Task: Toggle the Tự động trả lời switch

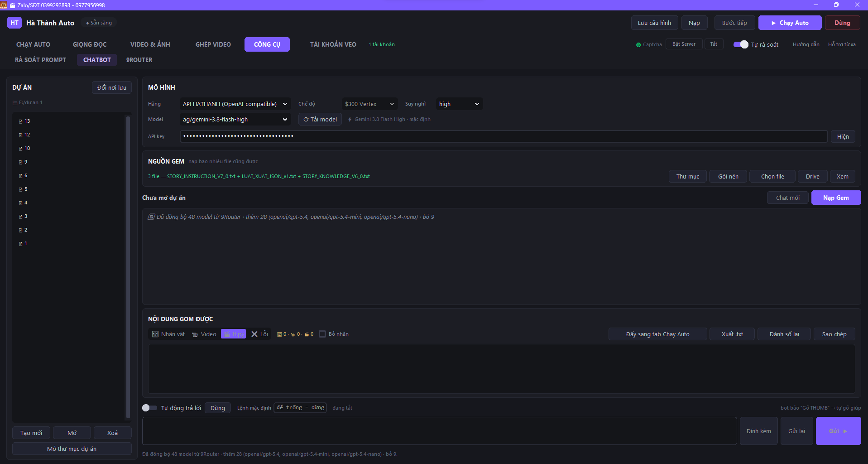Action: point(149,408)
